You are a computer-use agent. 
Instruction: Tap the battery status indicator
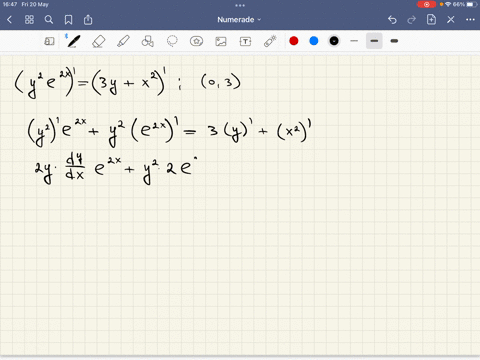(x=472, y=4)
